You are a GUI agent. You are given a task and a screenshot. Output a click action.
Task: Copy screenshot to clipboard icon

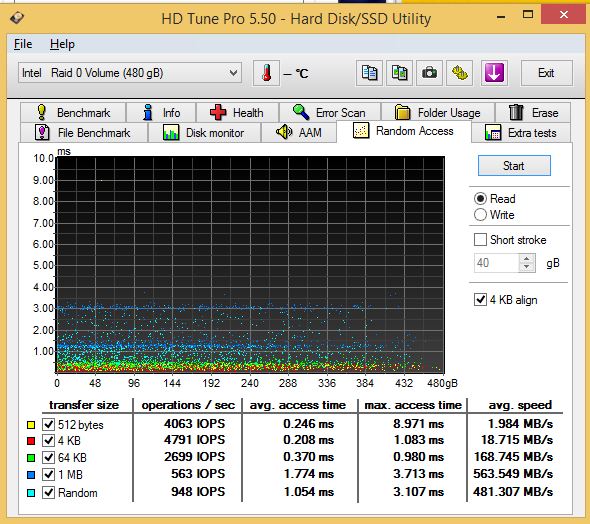tap(399, 73)
